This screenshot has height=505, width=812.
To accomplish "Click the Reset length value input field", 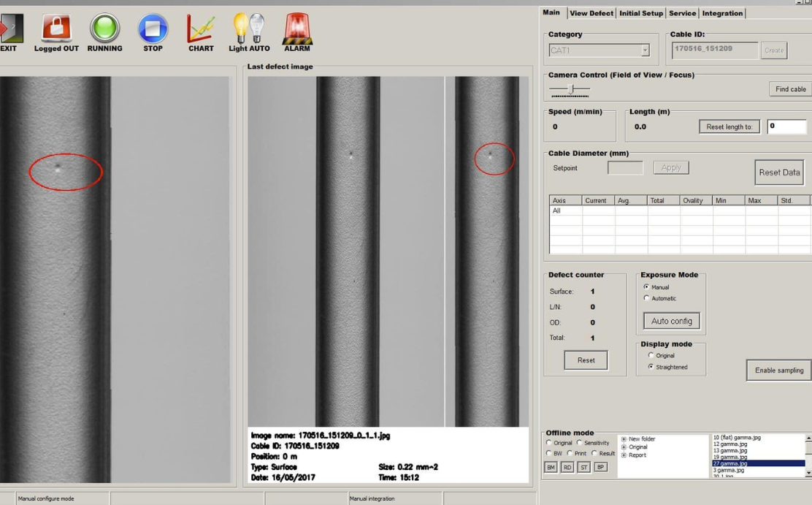I will click(786, 126).
